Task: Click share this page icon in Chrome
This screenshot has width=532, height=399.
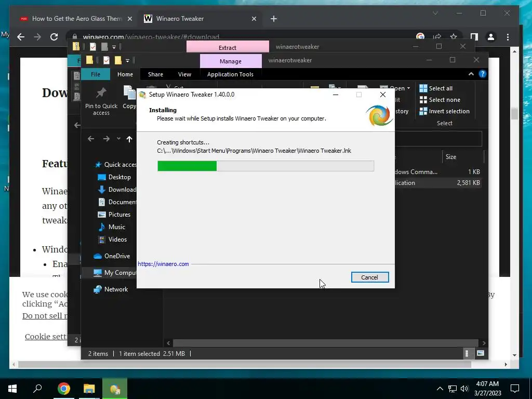Action: click(x=437, y=37)
